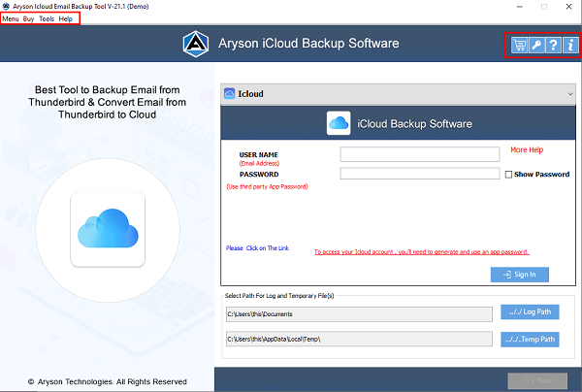Screen dimensions: 582x392
Task: Open the Buy menu
Action: click(28, 18)
